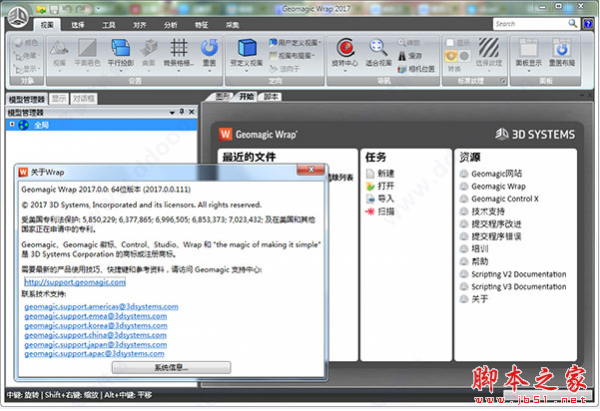This screenshot has height=411, width=600.
Task: Click the open-folder icon in quick access toolbar
Action: 41,9
